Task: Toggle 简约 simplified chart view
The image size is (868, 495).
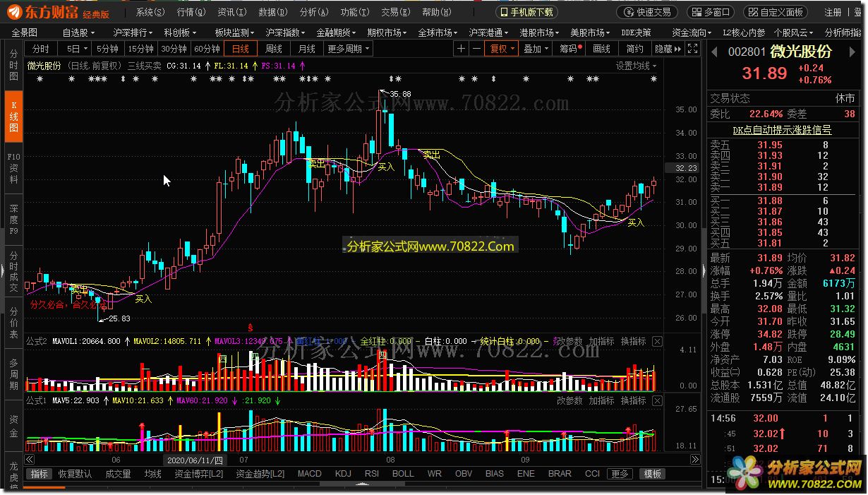Action: 634,49
